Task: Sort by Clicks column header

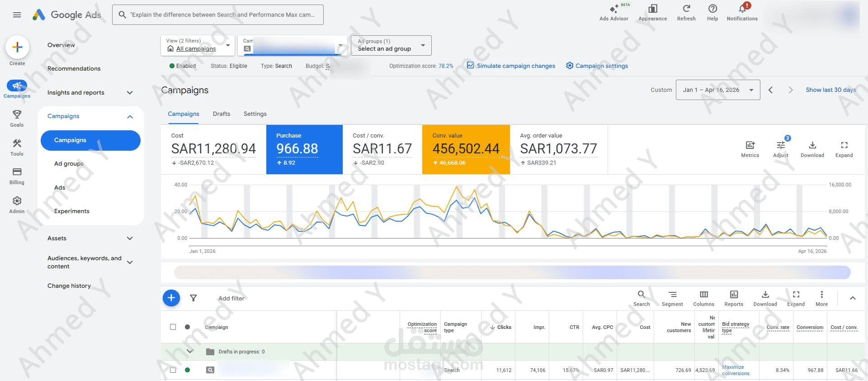Action: (x=501, y=327)
